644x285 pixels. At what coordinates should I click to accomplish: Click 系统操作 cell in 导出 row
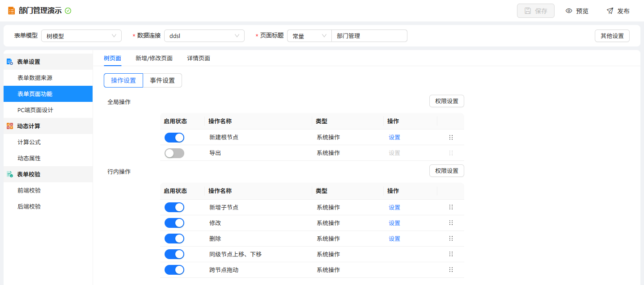point(328,153)
